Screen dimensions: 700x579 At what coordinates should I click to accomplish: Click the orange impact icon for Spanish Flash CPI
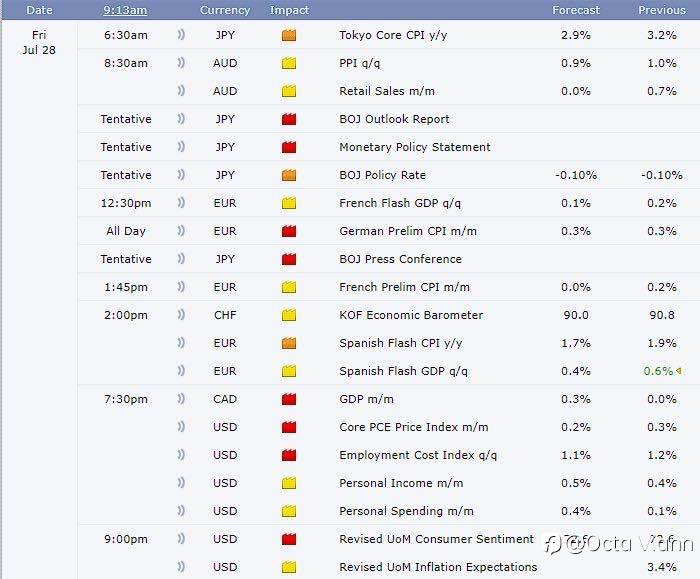(x=289, y=343)
